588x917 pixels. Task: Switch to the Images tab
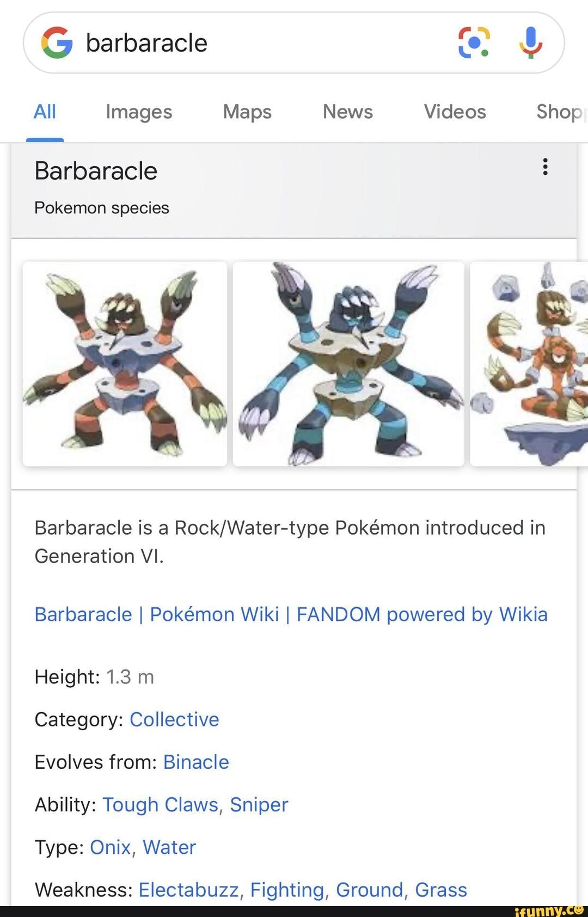(x=138, y=112)
